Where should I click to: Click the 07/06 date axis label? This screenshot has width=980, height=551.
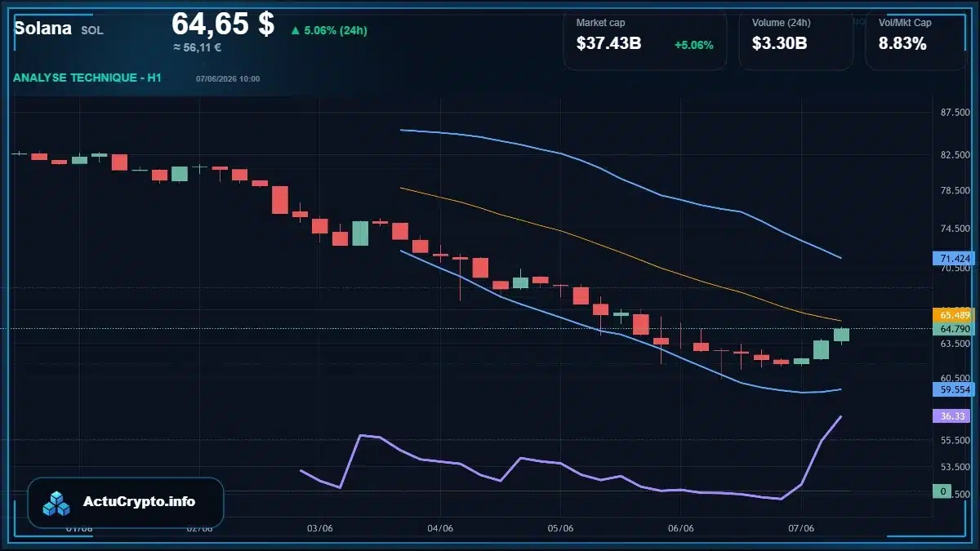(801, 528)
